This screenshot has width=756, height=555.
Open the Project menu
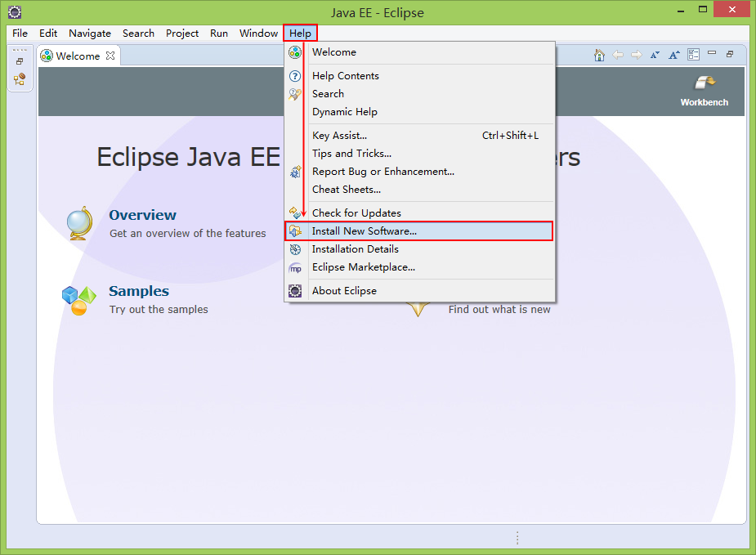(x=182, y=34)
